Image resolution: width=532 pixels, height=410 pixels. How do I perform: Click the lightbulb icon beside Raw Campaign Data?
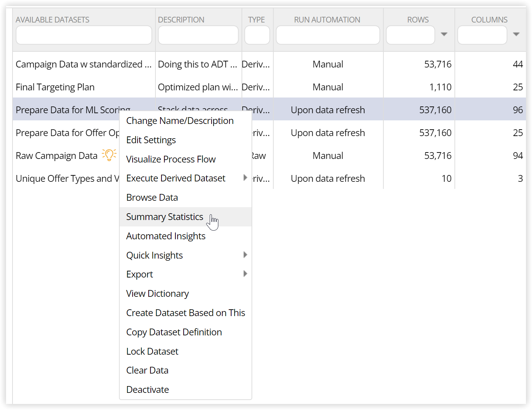[109, 155]
